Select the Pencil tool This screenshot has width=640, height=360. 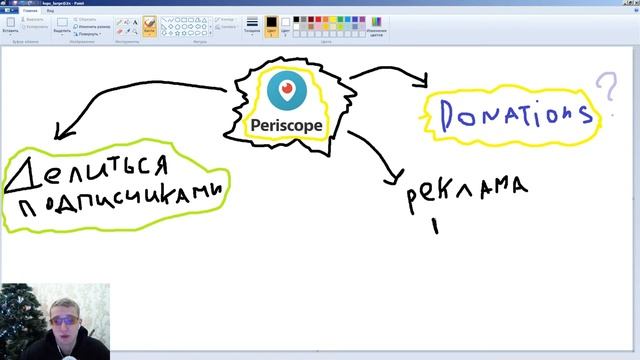(x=119, y=22)
